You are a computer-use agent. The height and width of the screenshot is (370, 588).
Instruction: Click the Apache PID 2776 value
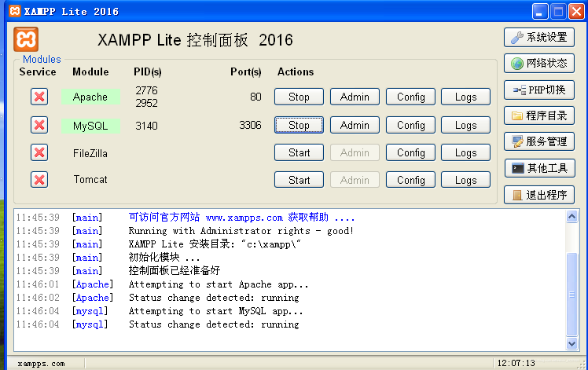click(x=147, y=90)
